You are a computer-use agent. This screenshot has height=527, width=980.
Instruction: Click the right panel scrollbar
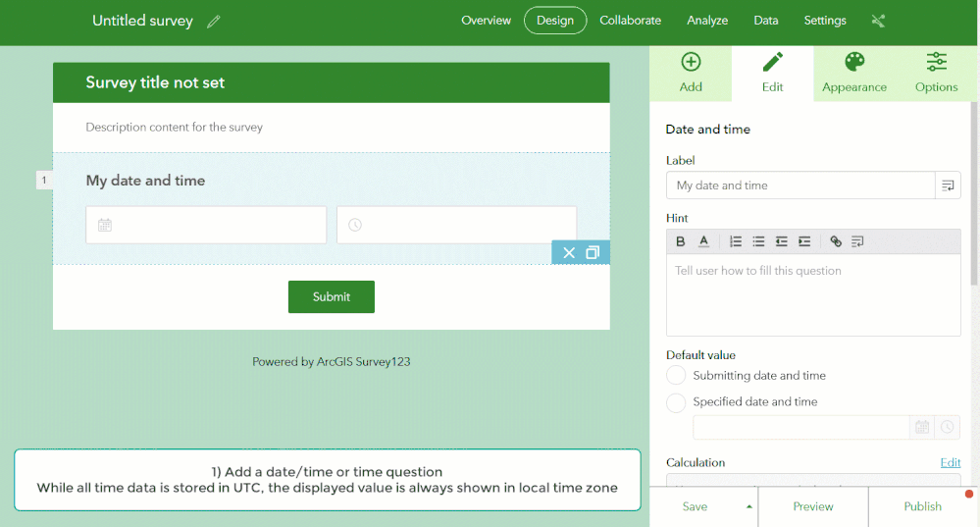point(974,193)
